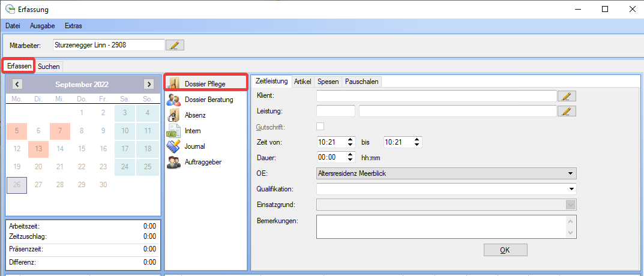The width and height of the screenshot is (644, 276).
Task: Click into the Bemerkungen text field
Action: pos(441,226)
